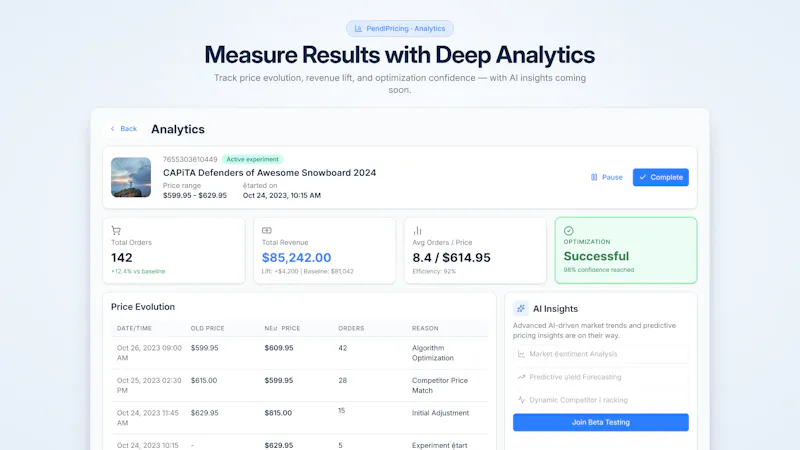
Task: Click the REASON column header
Action: (425, 329)
